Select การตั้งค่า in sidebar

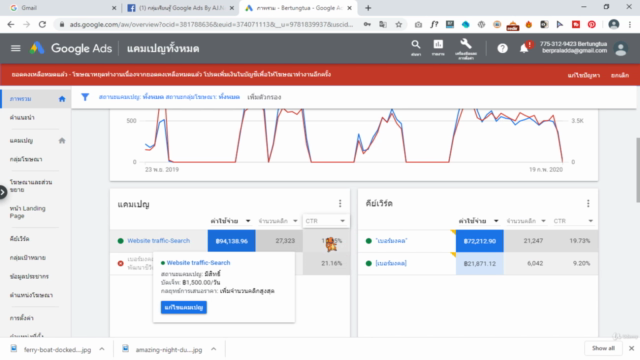tap(22, 318)
